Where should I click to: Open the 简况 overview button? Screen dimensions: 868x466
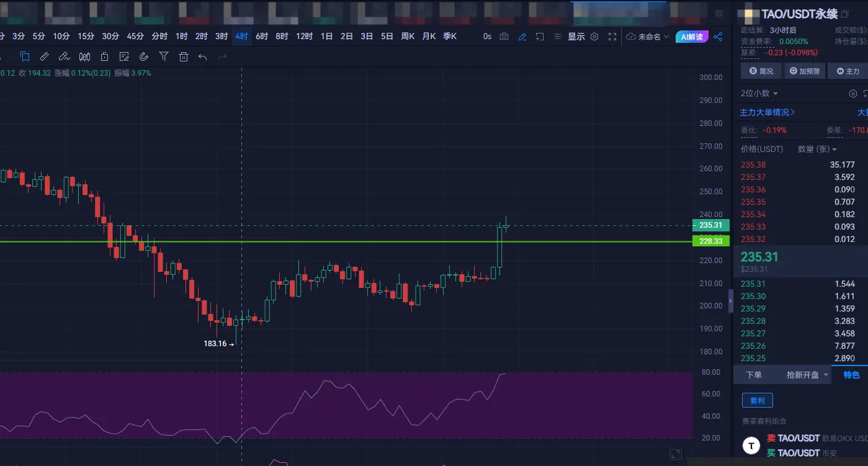(761, 71)
